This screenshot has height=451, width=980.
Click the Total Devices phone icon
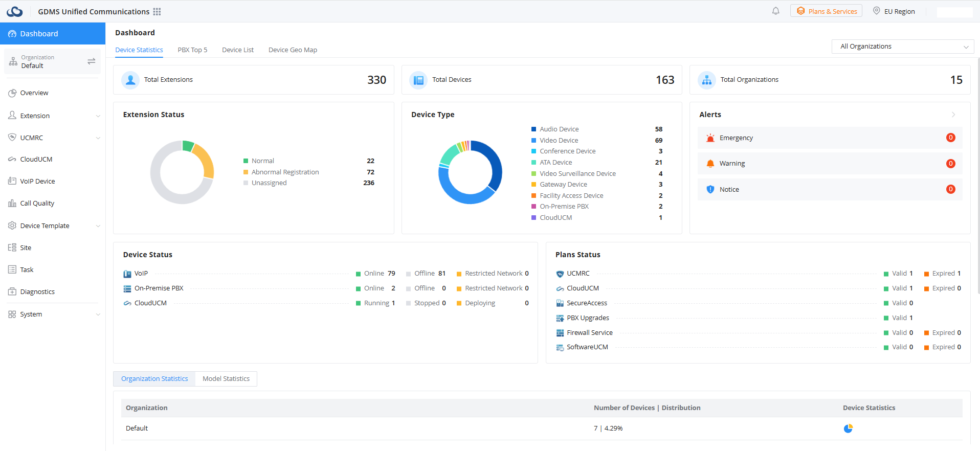click(418, 80)
